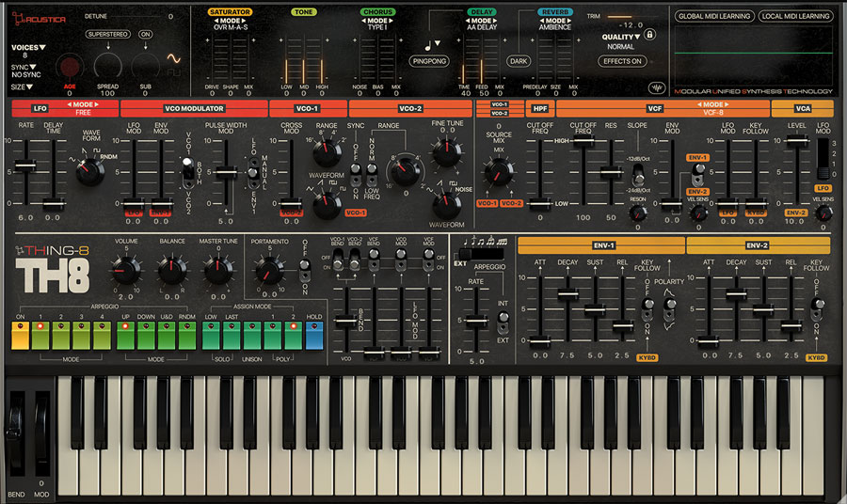The width and height of the screenshot is (847, 504).
Task: Click the arpeggio note-division selector
Action: [x=481, y=253]
